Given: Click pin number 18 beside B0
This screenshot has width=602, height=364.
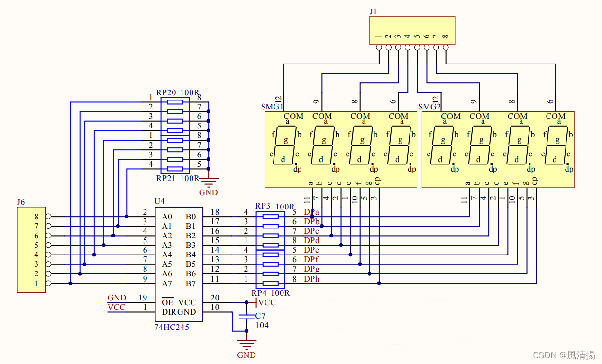Looking at the screenshot, I should 215,212.
